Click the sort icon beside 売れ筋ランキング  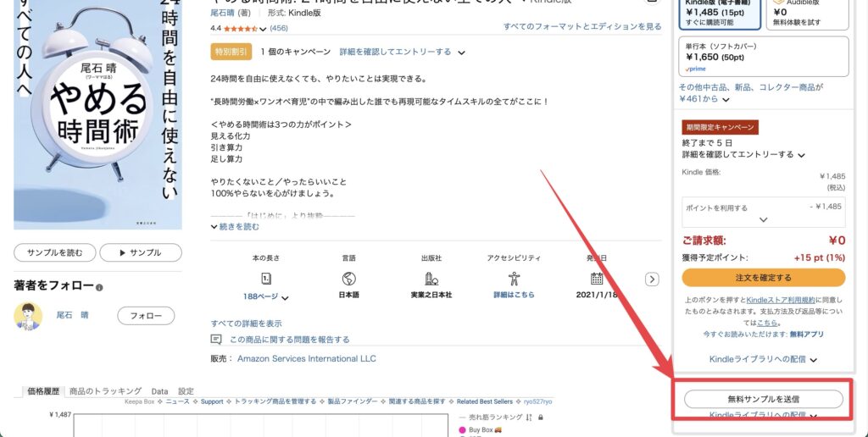coord(529,418)
